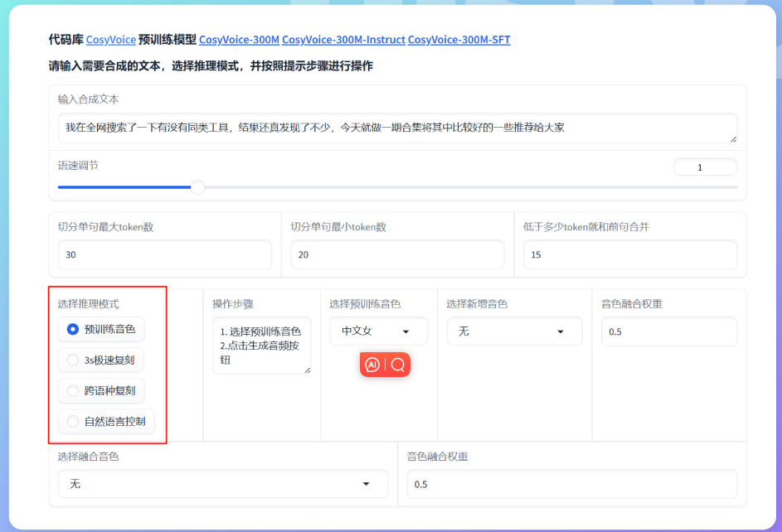Screen dimensions: 782x532
Task: Click the 语速调节 label text
Action: point(78,166)
